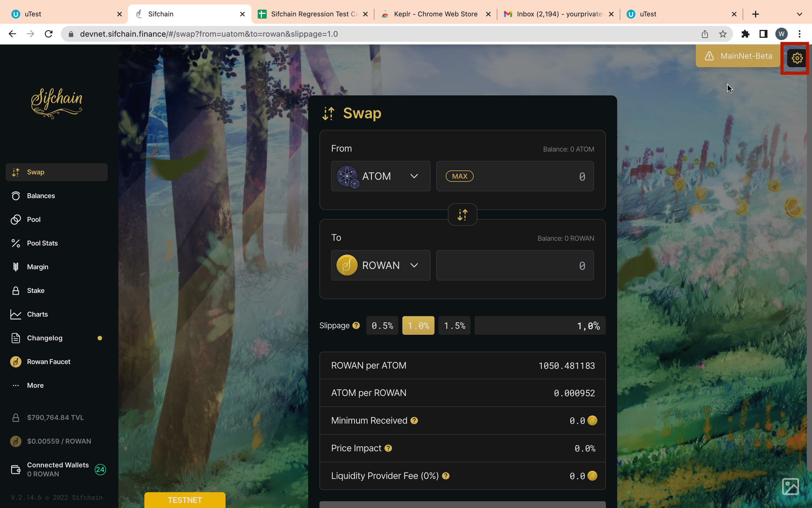Click the custom slippage input field
The width and height of the screenshot is (812, 508).
(x=540, y=325)
